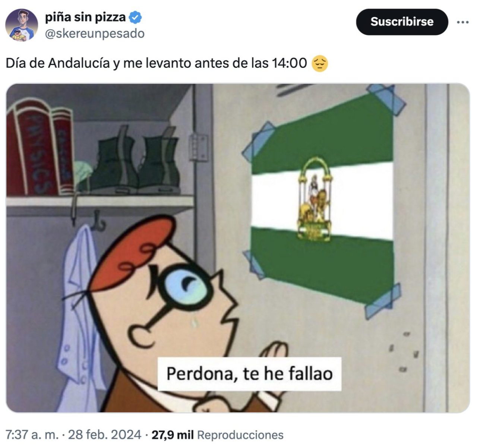The height and width of the screenshot is (448, 477).
Task: Open the 7:37 a. m. timestamp link
Action: tap(32, 435)
